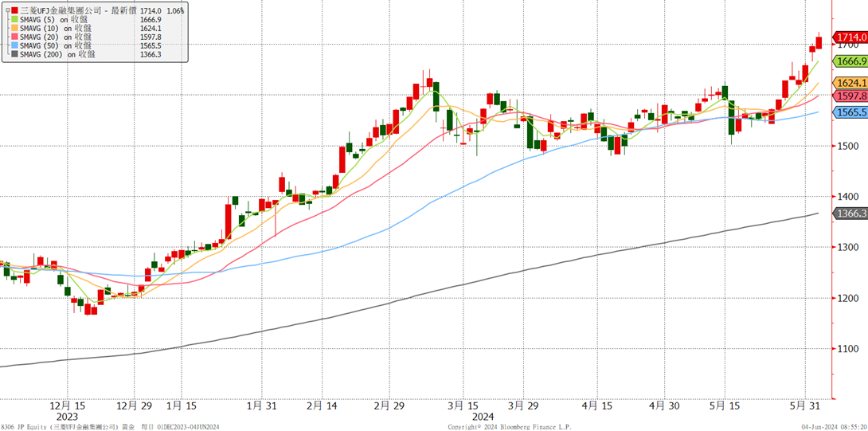The width and height of the screenshot is (868, 431).
Task: Open the pink SMAVG (20) color swatch
Action: click(x=15, y=37)
